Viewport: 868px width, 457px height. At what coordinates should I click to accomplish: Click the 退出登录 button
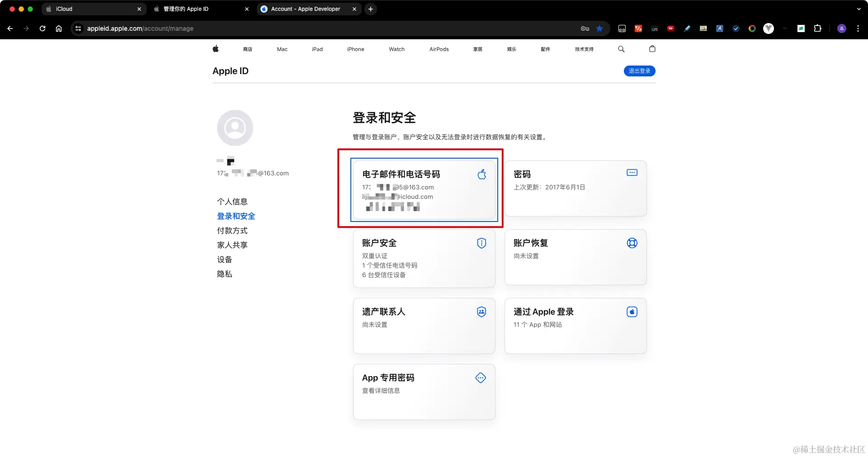point(639,71)
